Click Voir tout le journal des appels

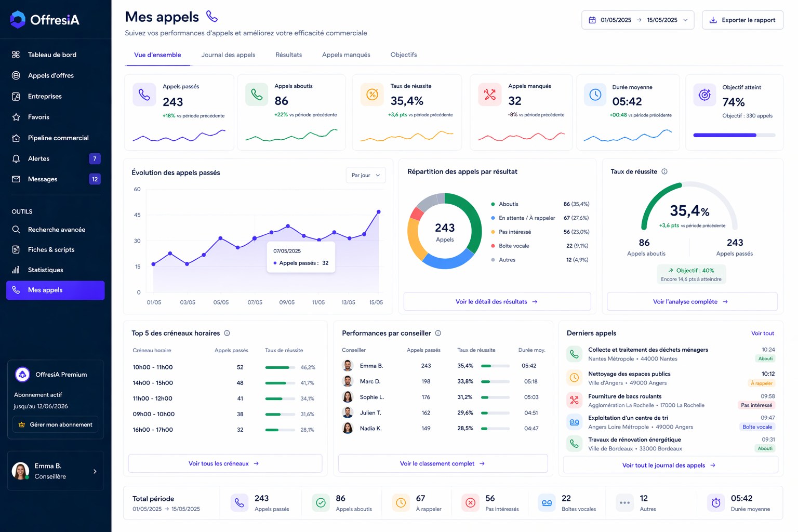(x=670, y=465)
